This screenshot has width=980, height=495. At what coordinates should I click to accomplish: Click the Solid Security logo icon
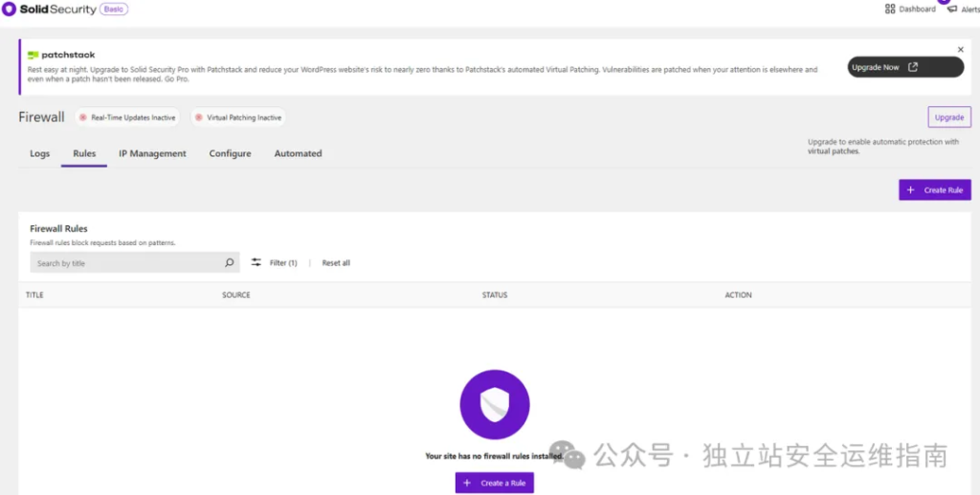tap(9, 10)
